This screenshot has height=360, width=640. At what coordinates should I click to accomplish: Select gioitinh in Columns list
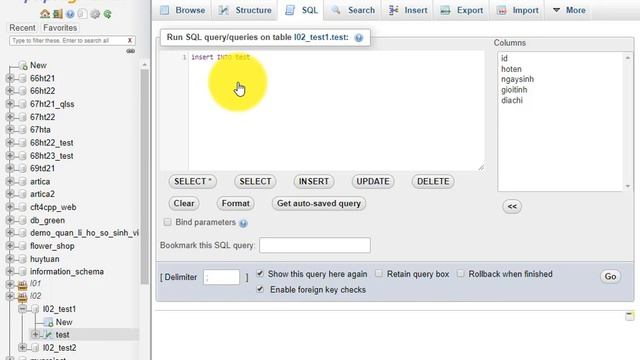click(514, 90)
